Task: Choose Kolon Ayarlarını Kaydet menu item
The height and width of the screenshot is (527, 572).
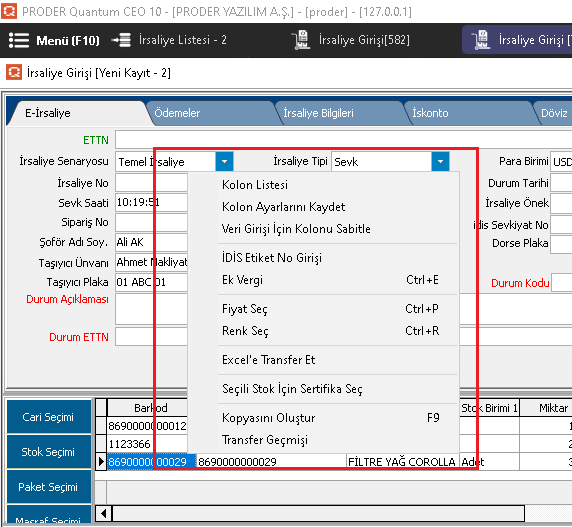Action: coord(323,207)
